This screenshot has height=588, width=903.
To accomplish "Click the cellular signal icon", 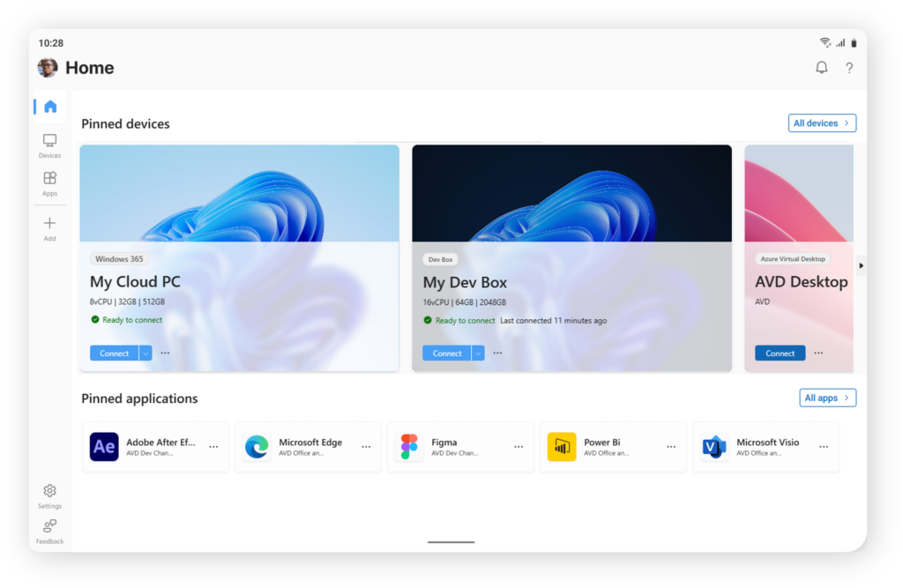I will point(840,42).
